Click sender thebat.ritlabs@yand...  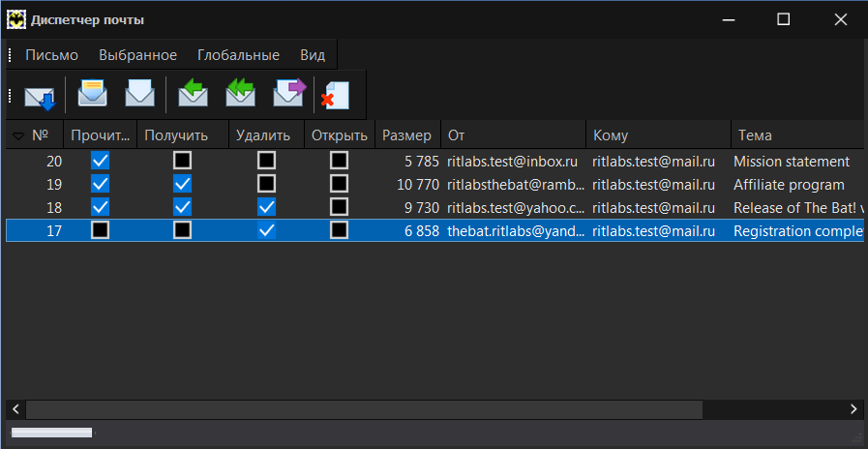pyautogui.click(x=516, y=231)
